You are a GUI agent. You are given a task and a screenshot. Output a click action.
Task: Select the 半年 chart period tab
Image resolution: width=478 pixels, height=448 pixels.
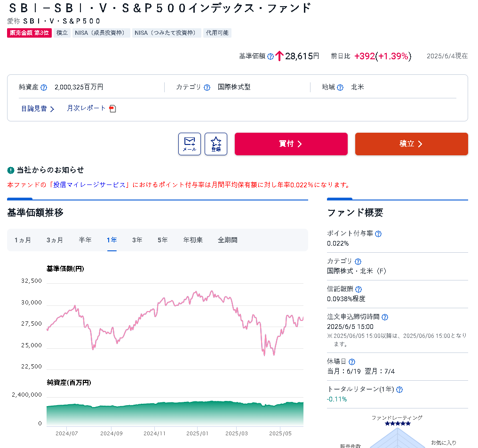(x=85, y=240)
